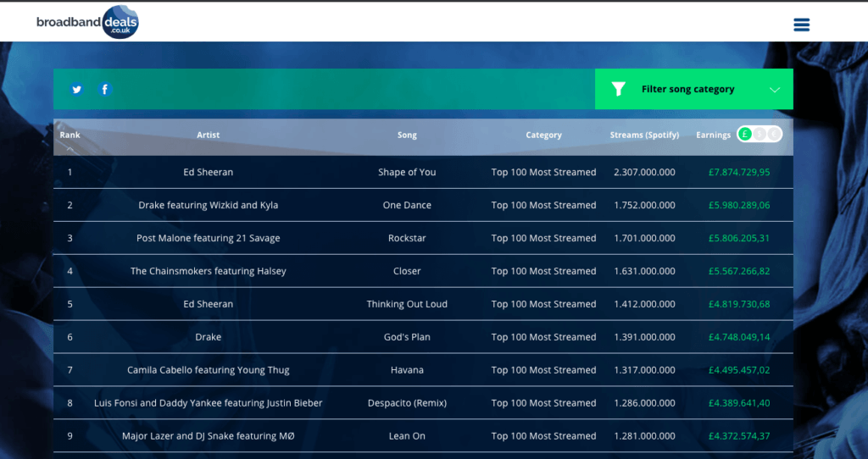Select artist Drake featuring Wizkid and Kyla
Viewport: 868px width, 459px height.
point(209,205)
